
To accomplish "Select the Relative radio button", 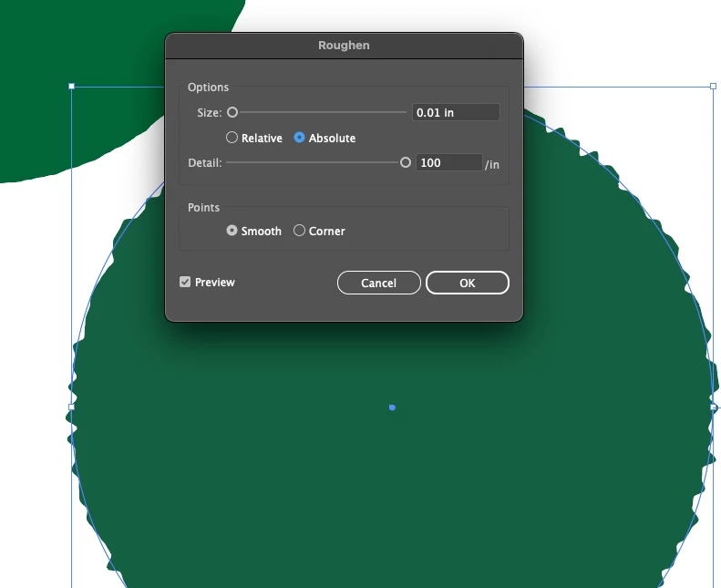I will tap(232, 138).
